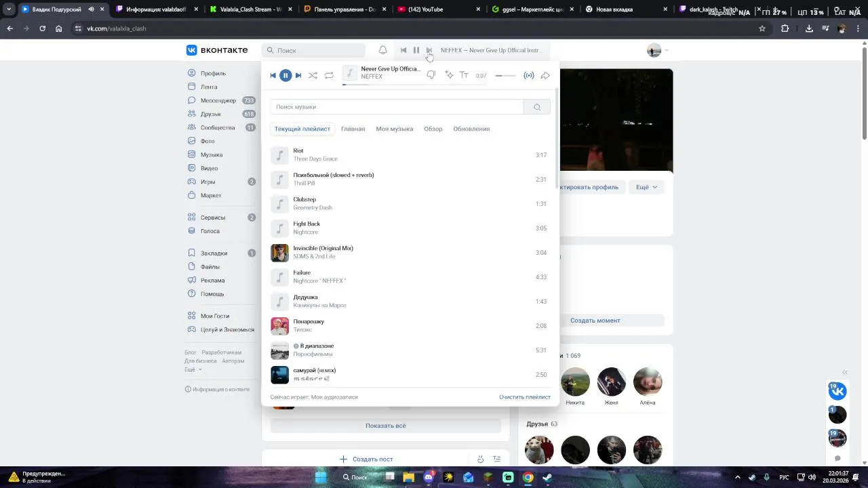Play the track Riot by Three Days Grace
868x488 pixels.
(x=410, y=155)
